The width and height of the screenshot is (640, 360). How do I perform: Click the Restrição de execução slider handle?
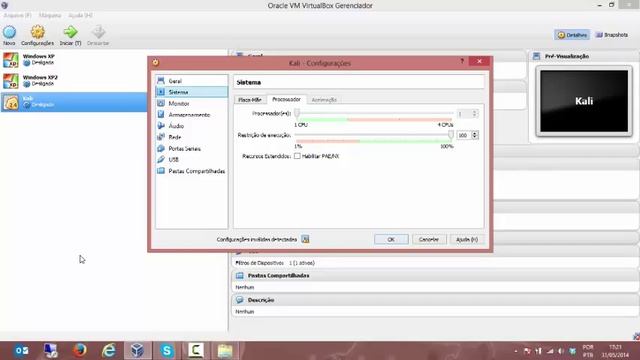tap(451, 135)
